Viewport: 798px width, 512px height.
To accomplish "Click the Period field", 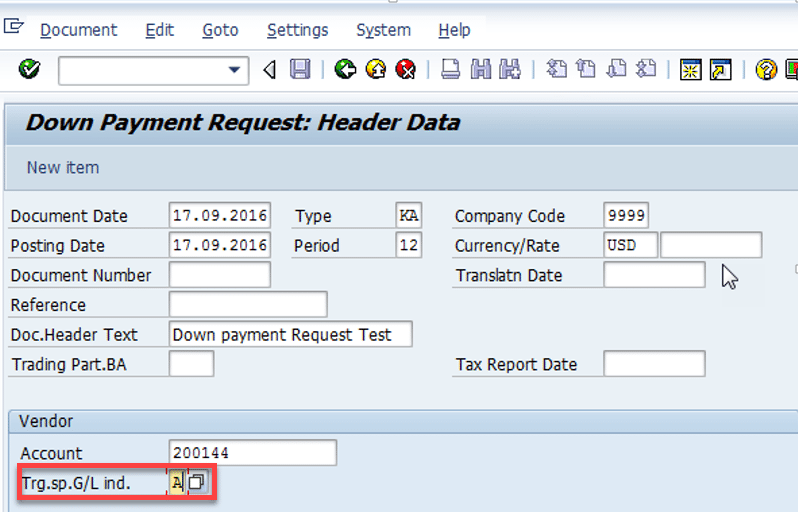I will [409, 245].
